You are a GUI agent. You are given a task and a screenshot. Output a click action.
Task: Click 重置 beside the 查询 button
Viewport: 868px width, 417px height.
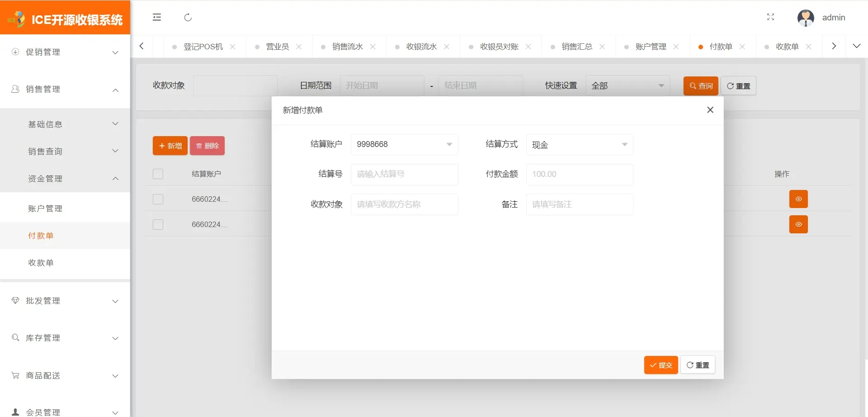click(738, 86)
